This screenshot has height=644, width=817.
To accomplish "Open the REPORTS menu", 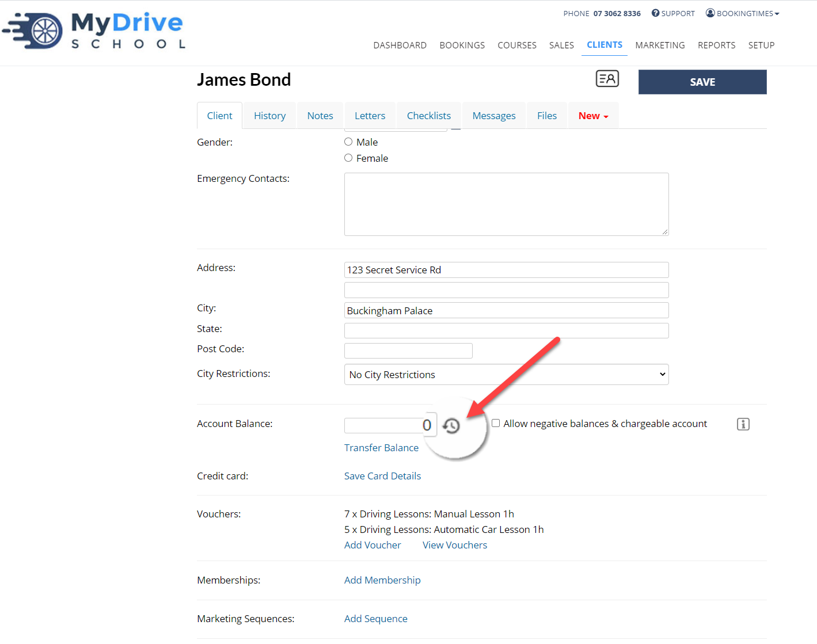I will [x=717, y=45].
